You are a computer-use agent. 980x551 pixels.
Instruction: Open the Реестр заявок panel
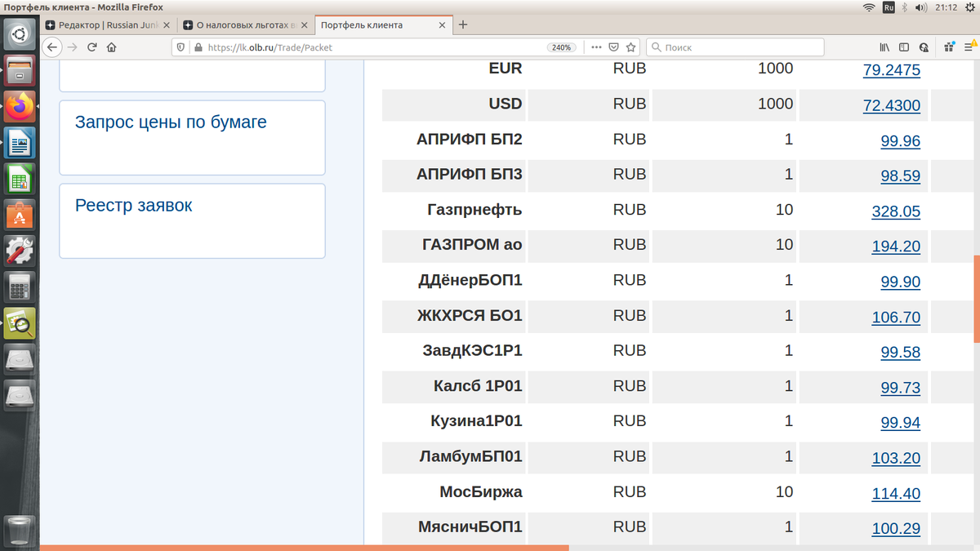point(192,221)
